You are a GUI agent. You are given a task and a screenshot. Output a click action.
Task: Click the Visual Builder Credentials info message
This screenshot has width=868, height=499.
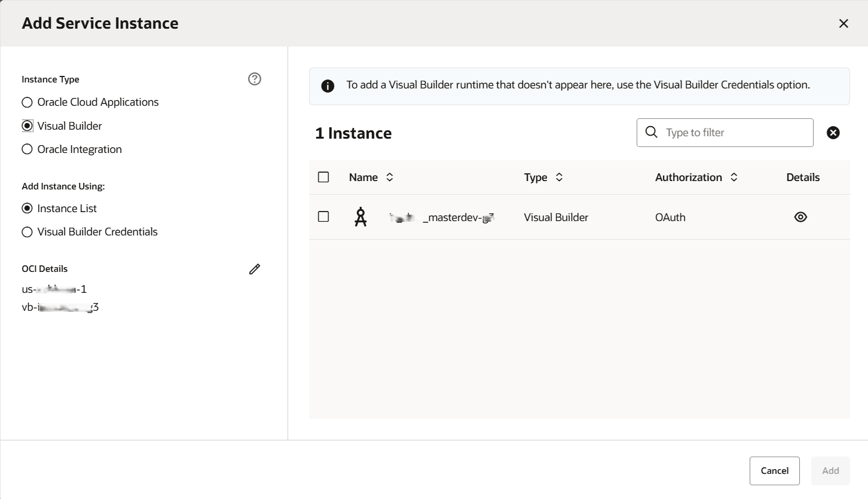coord(578,85)
